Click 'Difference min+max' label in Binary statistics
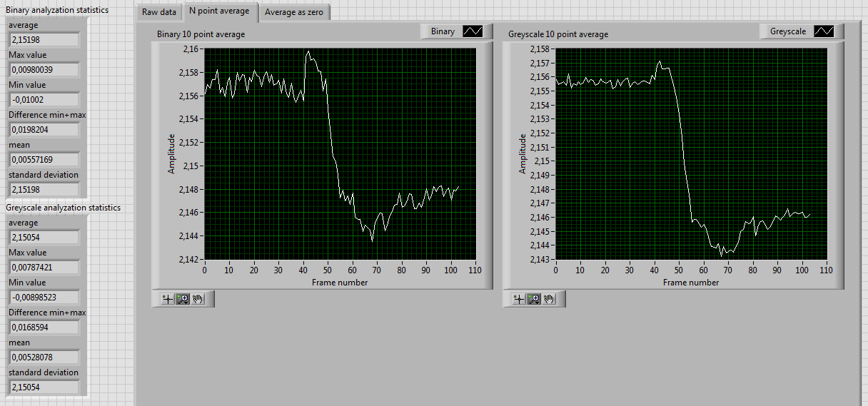This screenshot has width=868, height=406. [x=47, y=115]
